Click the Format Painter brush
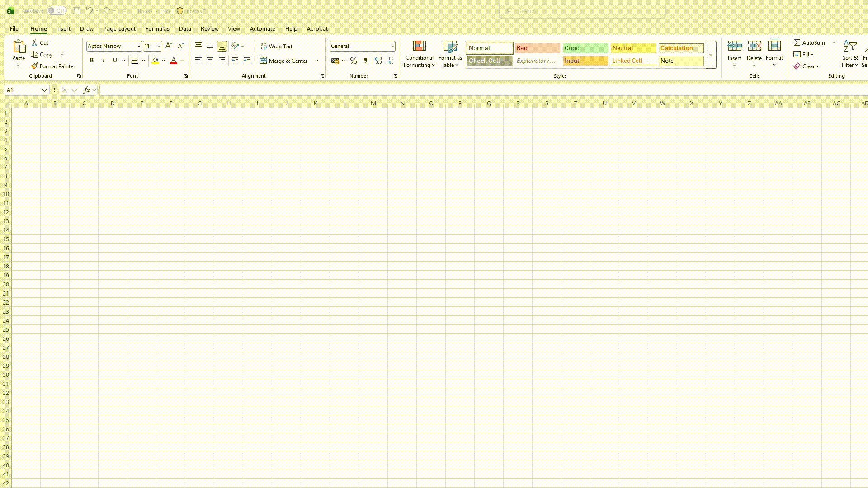The height and width of the screenshot is (488, 868). tap(34, 66)
